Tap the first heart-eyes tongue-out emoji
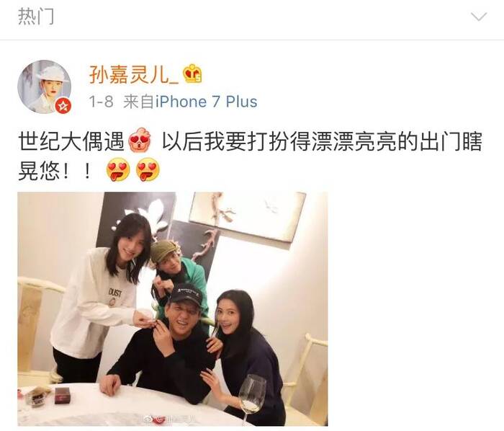The image size is (504, 431). (118, 169)
